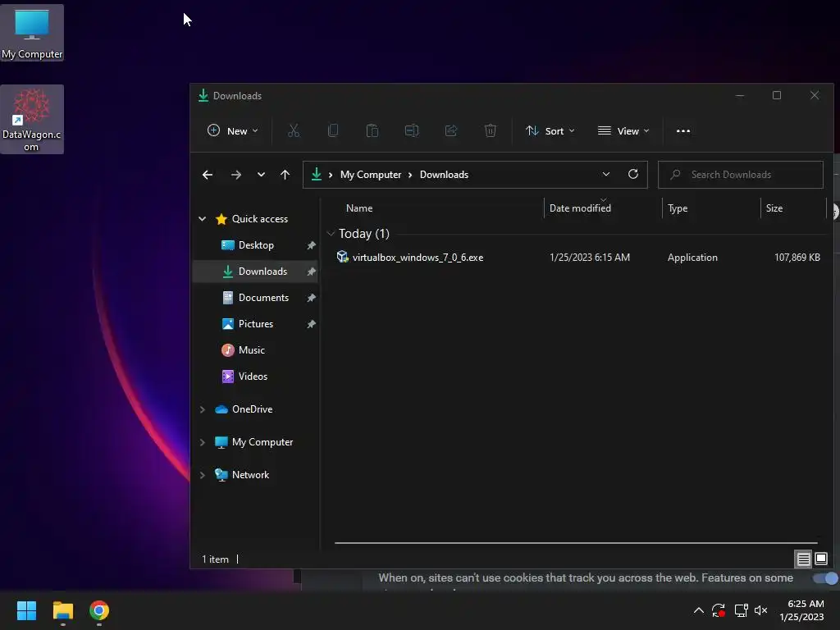Expand the chevron before My Computer in the address bar
This screenshot has height=630, width=840.
tap(331, 175)
